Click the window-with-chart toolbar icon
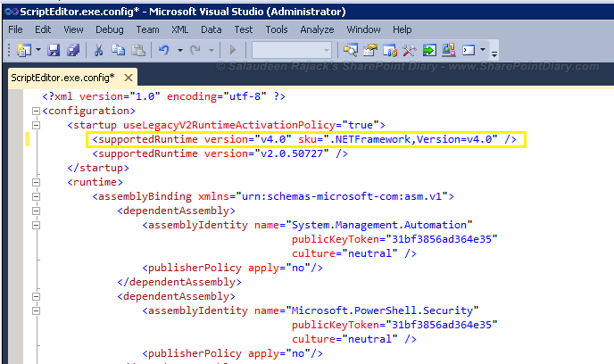 (x=390, y=50)
